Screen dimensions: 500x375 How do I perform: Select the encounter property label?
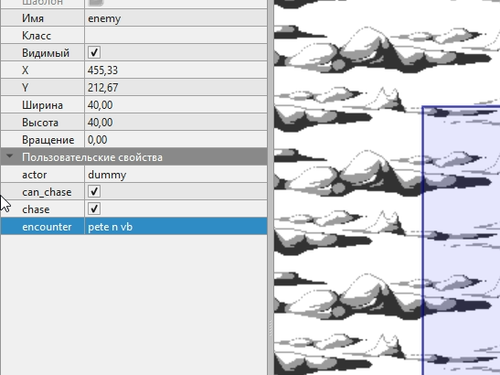click(47, 227)
